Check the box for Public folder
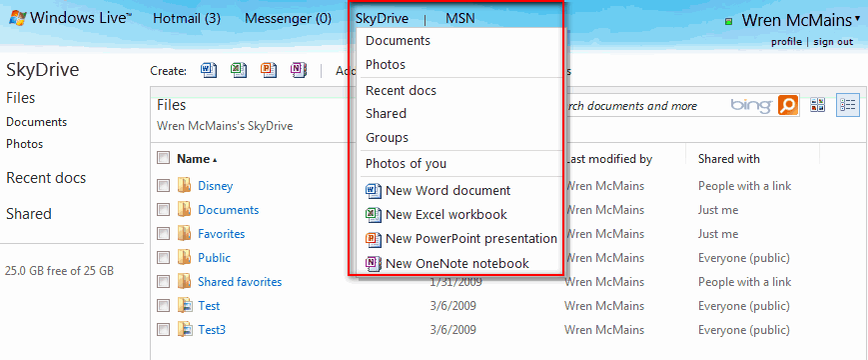Image resolution: width=868 pixels, height=360 pixels. (x=163, y=258)
